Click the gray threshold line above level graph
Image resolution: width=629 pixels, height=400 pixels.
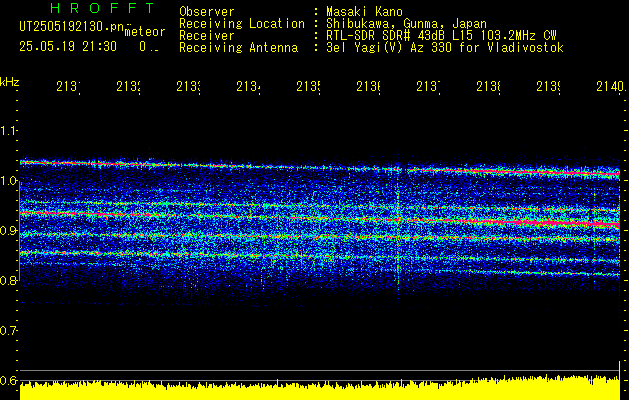320,370
